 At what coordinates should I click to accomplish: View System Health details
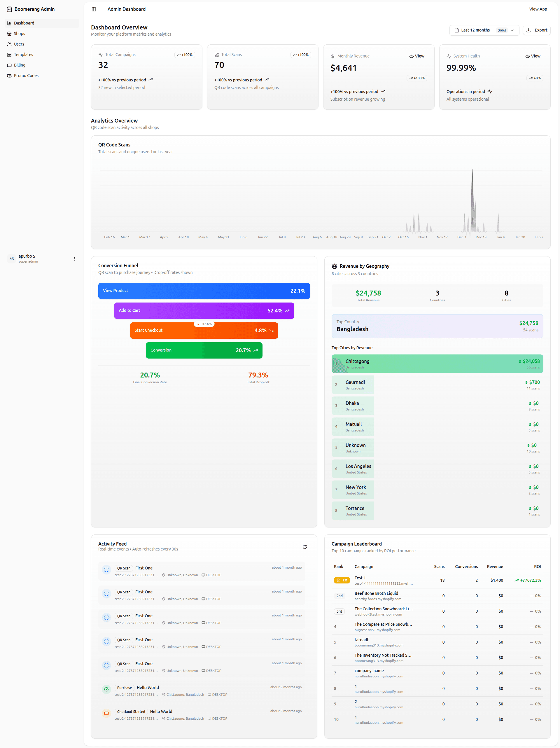coord(533,56)
